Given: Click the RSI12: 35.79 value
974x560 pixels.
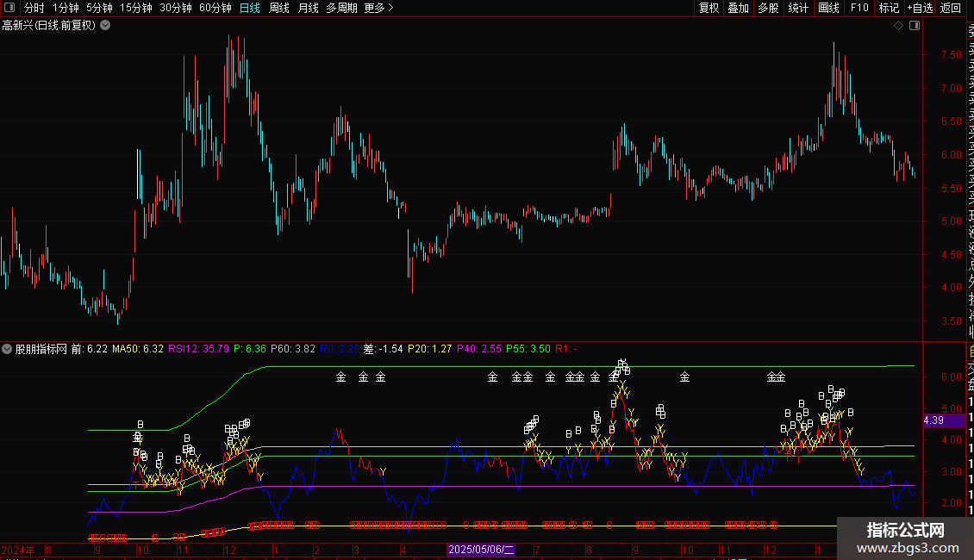Looking at the screenshot, I should pyautogui.click(x=199, y=349).
